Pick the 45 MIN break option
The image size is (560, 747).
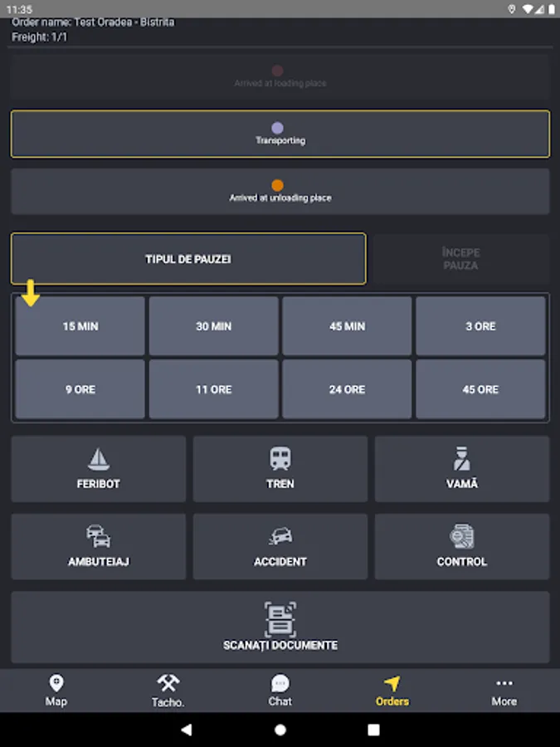347,326
